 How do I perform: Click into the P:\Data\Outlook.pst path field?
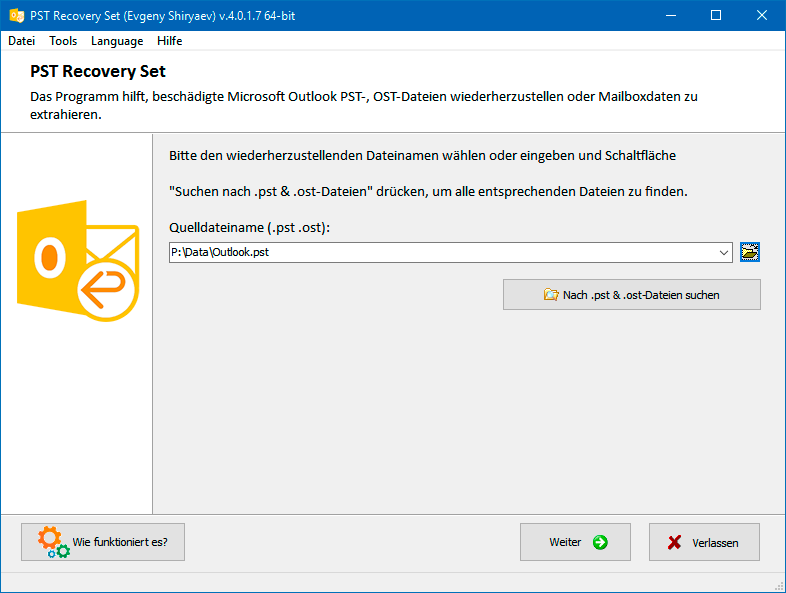(440, 253)
